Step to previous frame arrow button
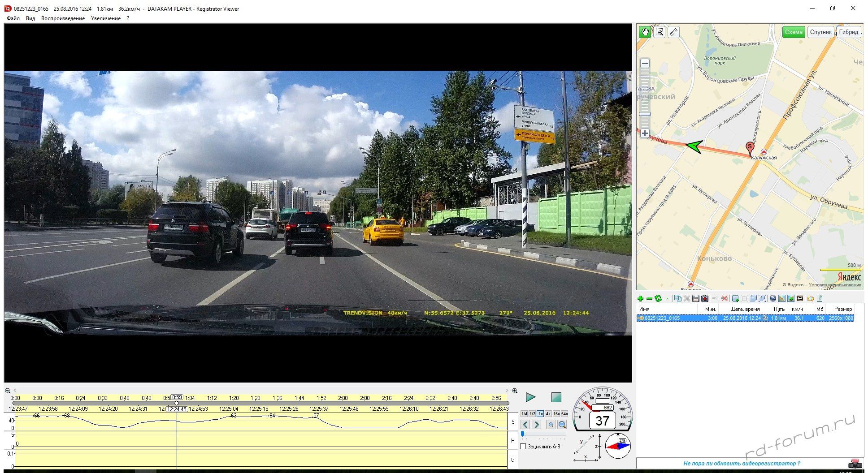The height and width of the screenshot is (473, 868). (x=525, y=424)
